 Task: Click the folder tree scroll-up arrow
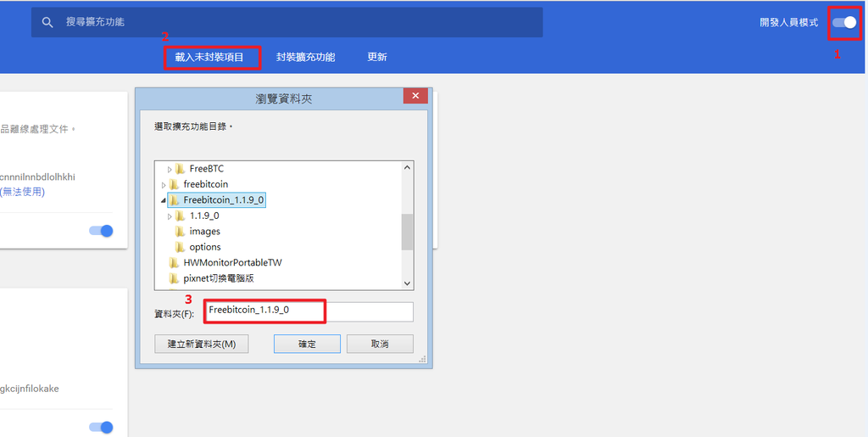click(x=408, y=167)
